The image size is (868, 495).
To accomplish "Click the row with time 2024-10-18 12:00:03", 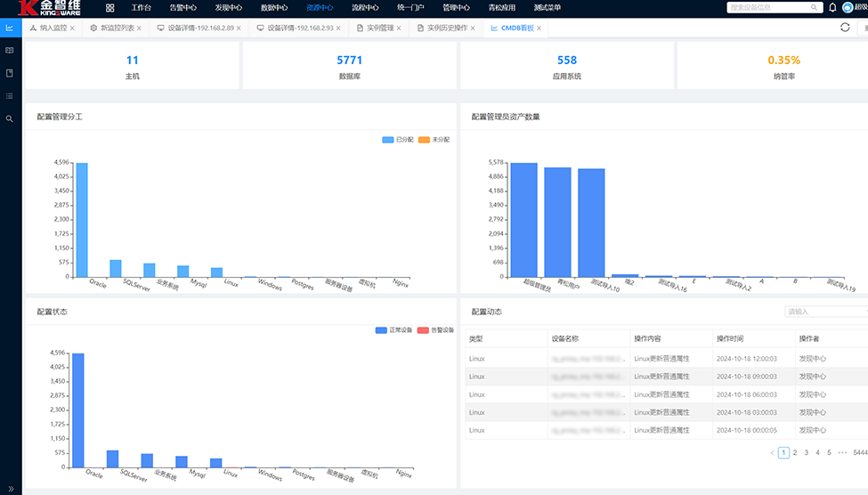I will click(x=667, y=358).
